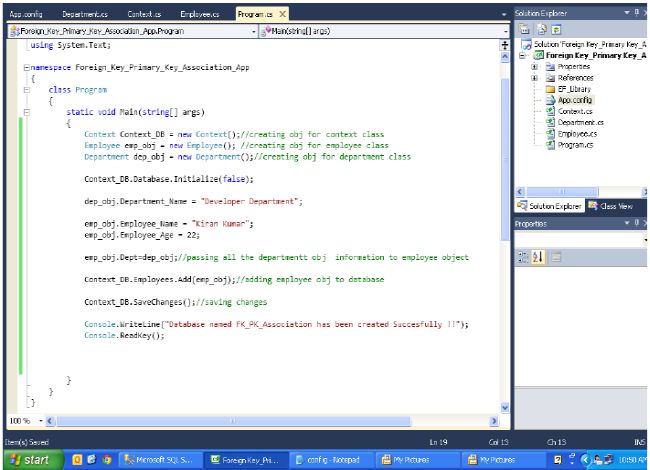Image resolution: width=650 pixels, height=470 pixels.
Task: Close the Program.cs tab
Action: pos(283,14)
